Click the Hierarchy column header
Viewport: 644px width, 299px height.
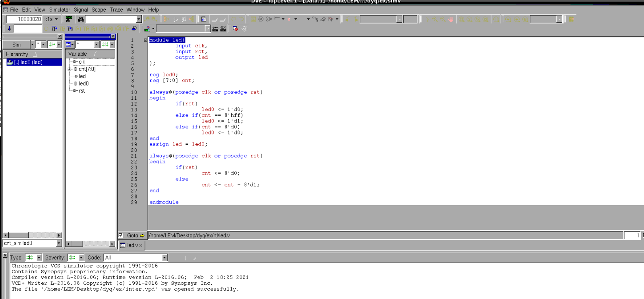click(33, 54)
